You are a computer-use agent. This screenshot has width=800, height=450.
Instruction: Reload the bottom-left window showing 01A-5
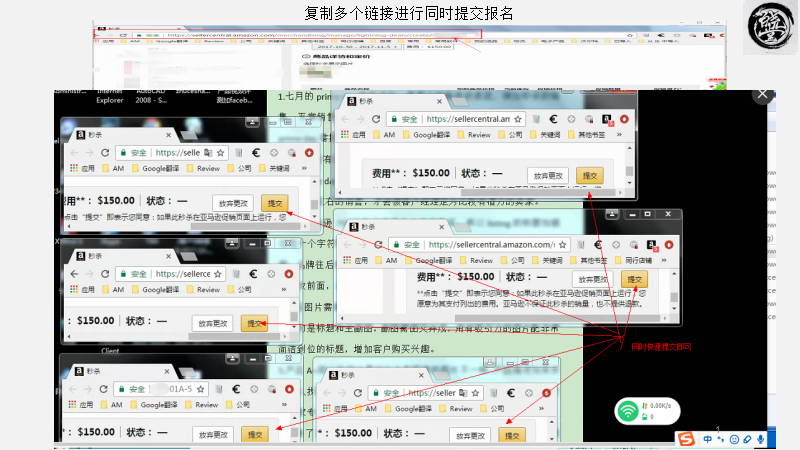coord(104,389)
